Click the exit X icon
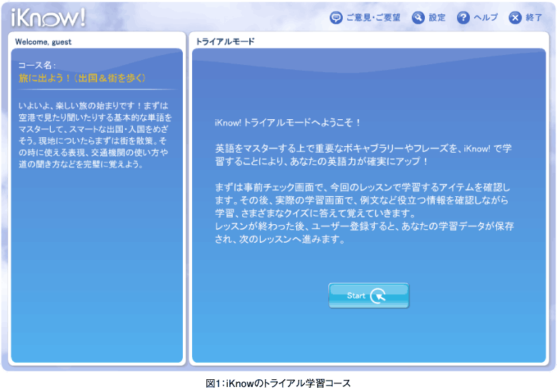Screen dimensions: 557x392 point(515,17)
